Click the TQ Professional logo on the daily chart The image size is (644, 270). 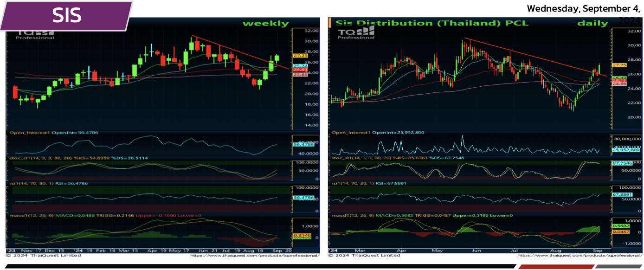tap(356, 32)
